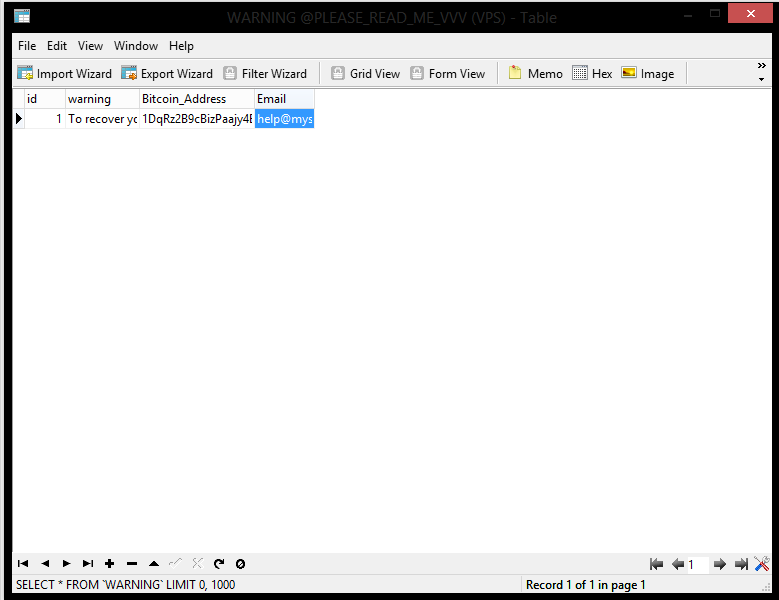Viewport: 779px width, 600px height.
Task: Open toolbar options dropdown arrow
Action: (x=762, y=79)
